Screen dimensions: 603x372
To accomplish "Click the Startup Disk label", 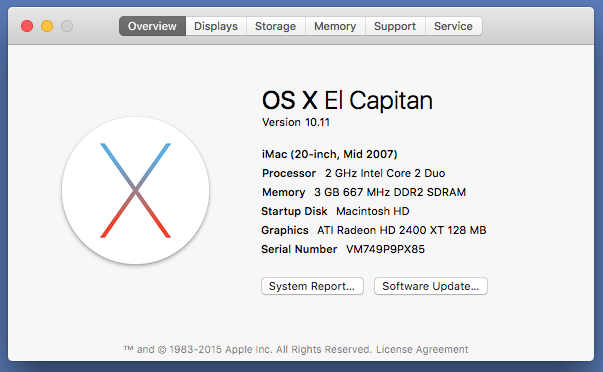I will (x=294, y=211).
